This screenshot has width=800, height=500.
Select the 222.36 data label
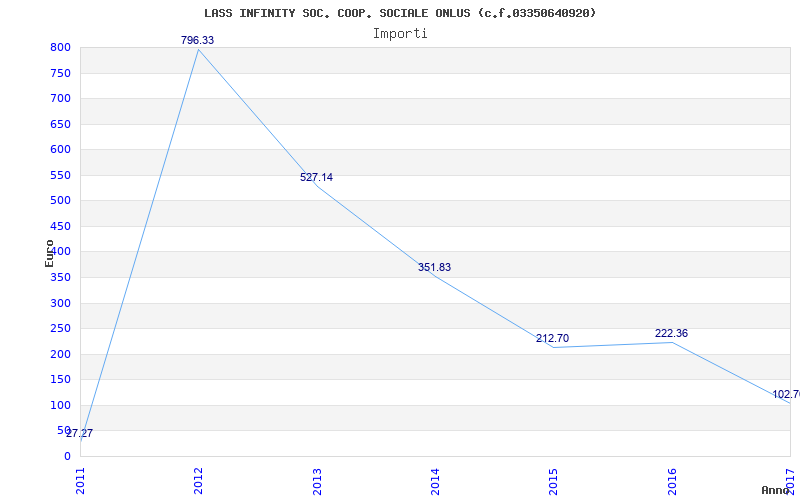click(x=671, y=333)
